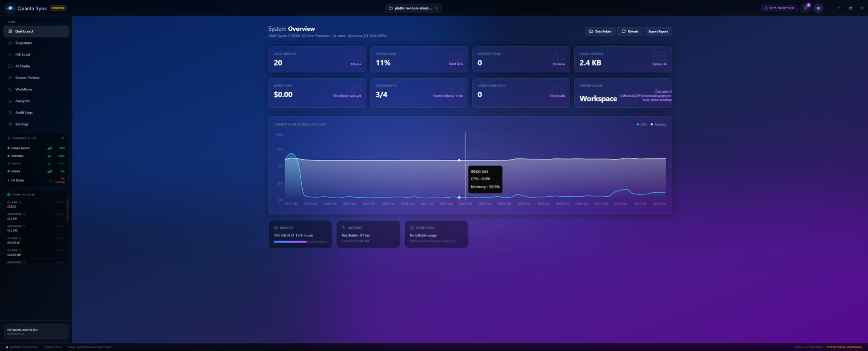This screenshot has width=868, height=351.
Task: Click the tag icon next to Ollama v0.33.0
Action: click(x=20, y=202)
